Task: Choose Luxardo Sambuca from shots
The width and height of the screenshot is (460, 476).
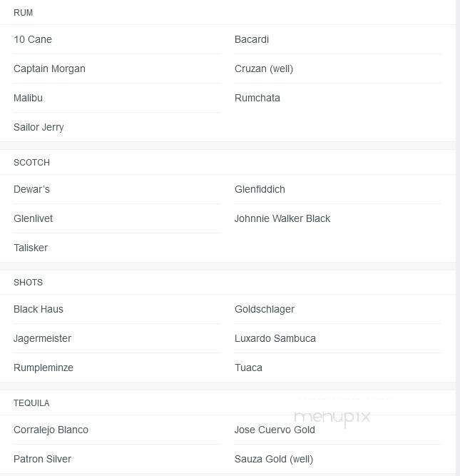Action: [x=275, y=338]
